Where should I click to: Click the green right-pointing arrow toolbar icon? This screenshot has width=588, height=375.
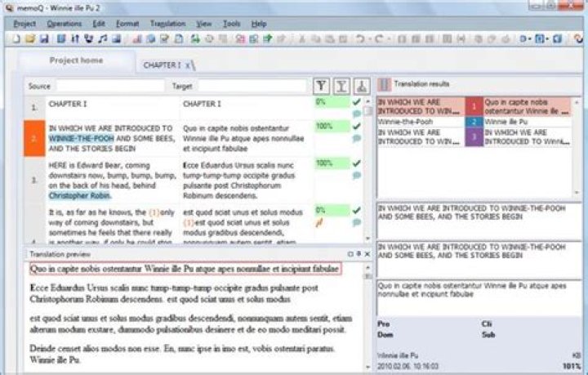pos(267,38)
